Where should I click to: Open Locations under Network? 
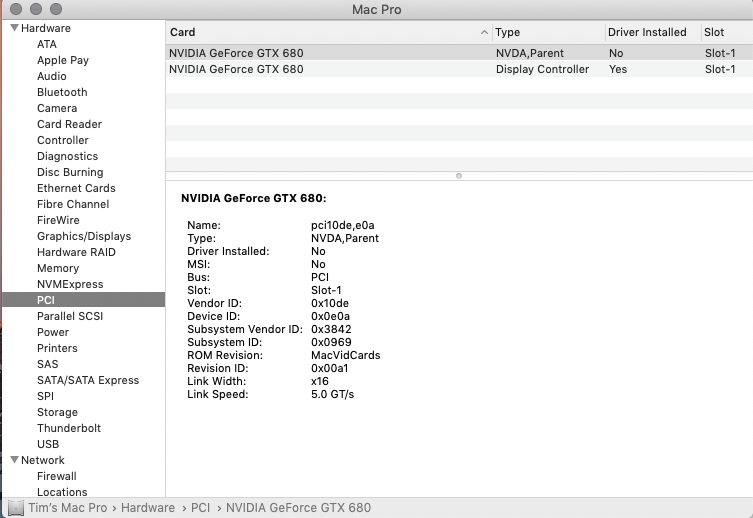[62, 492]
